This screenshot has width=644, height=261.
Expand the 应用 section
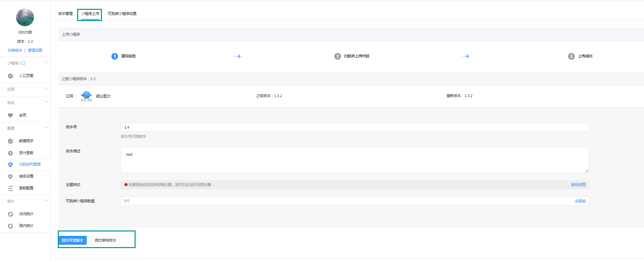point(46,89)
